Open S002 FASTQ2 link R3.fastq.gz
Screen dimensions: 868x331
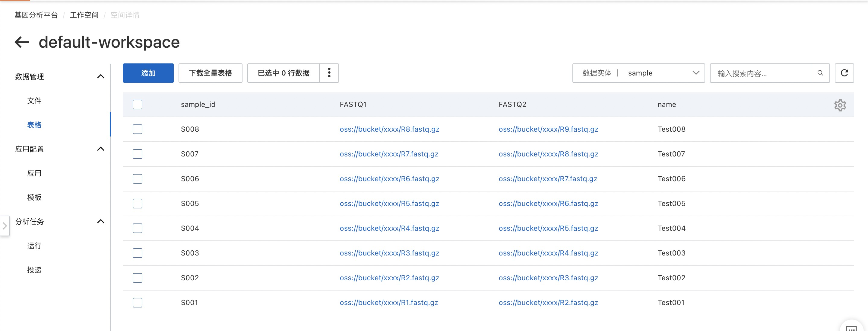pyautogui.click(x=548, y=278)
